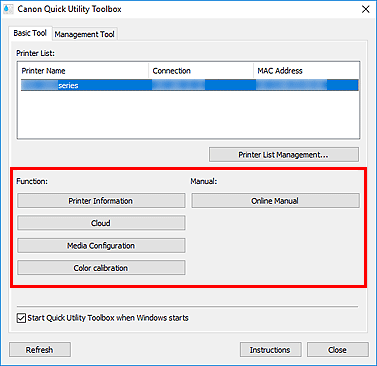Click the Connection column header

[x=201, y=71]
